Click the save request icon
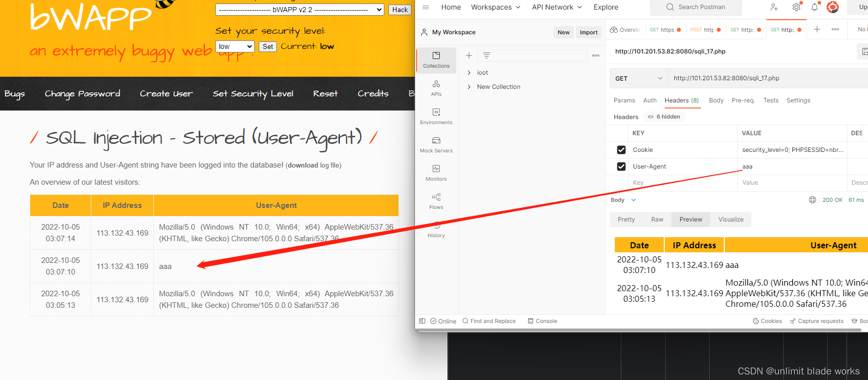 point(864,51)
